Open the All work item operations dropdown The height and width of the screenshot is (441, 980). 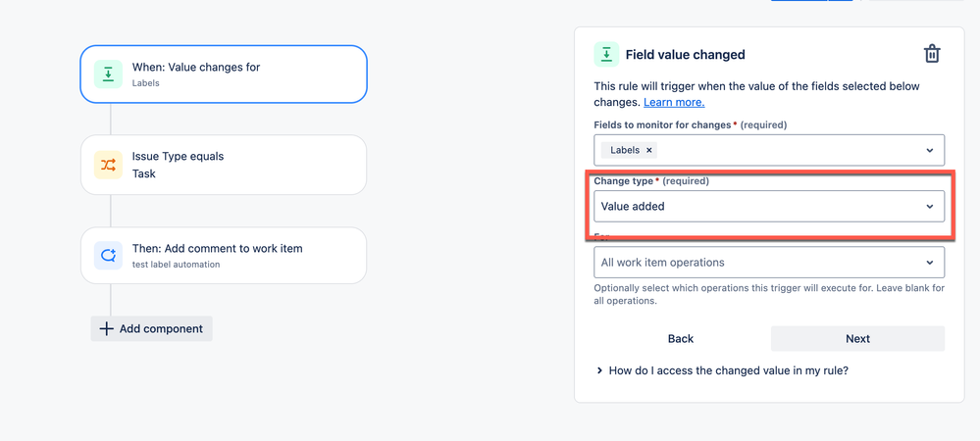(769, 263)
